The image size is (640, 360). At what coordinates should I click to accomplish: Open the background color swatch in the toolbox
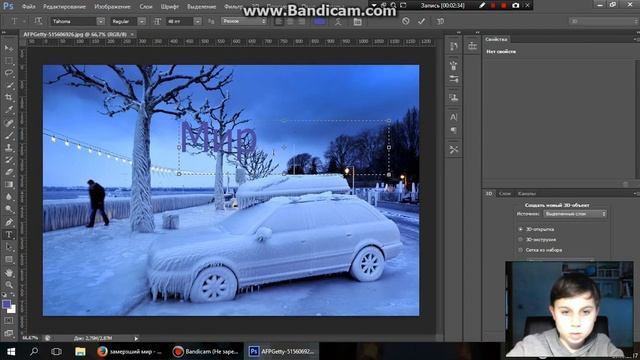point(12,309)
